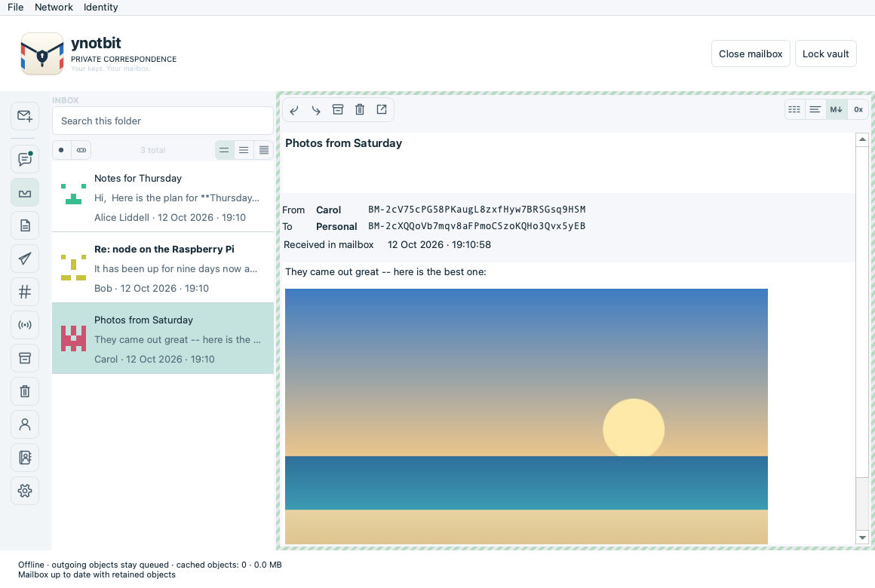Select the 'Photos from Saturday' list row

(162, 338)
